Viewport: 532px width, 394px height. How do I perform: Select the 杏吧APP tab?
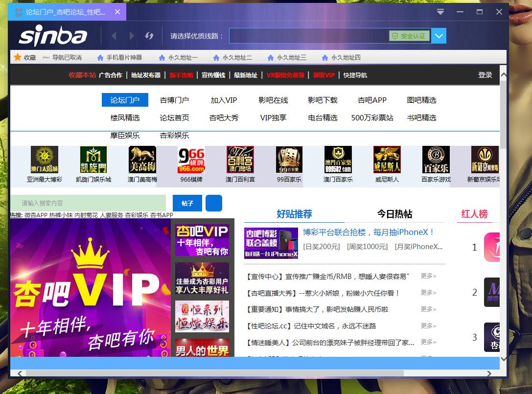(x=371, y=100)
